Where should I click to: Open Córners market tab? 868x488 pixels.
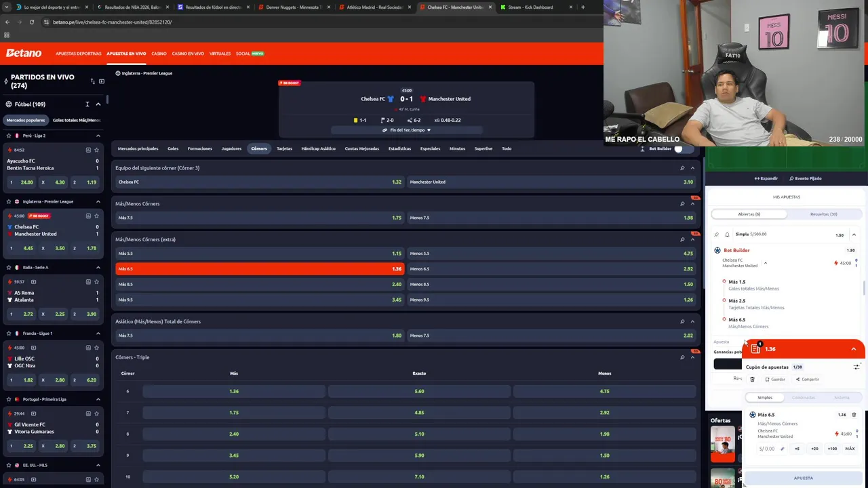tap(259, 148)
